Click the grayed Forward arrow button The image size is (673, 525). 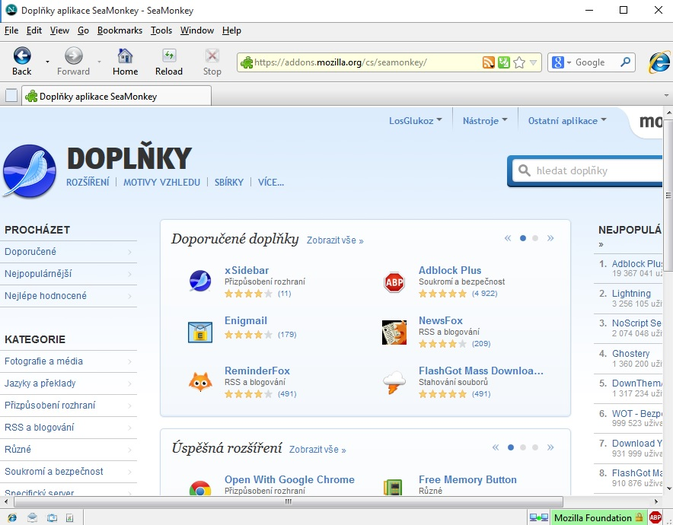point(73,61)
